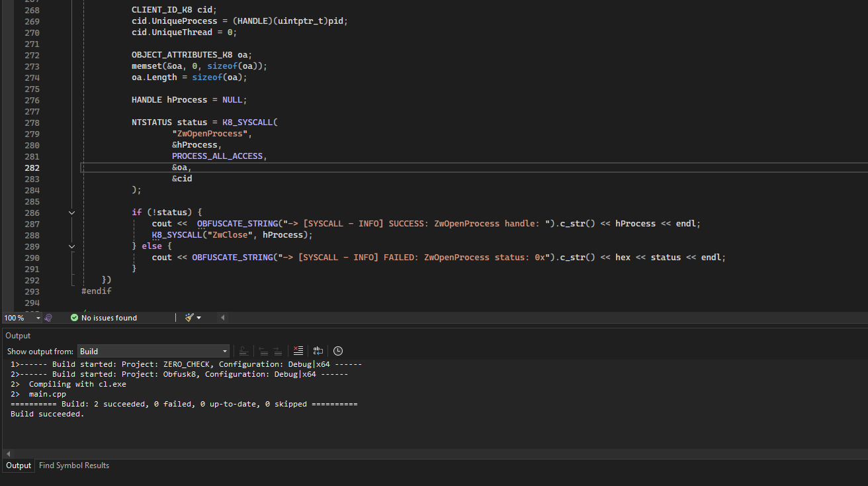Click cid.UniqueThread = 0 on line 270
This screenshot has height=486, width=868.
tap(184, 32)
